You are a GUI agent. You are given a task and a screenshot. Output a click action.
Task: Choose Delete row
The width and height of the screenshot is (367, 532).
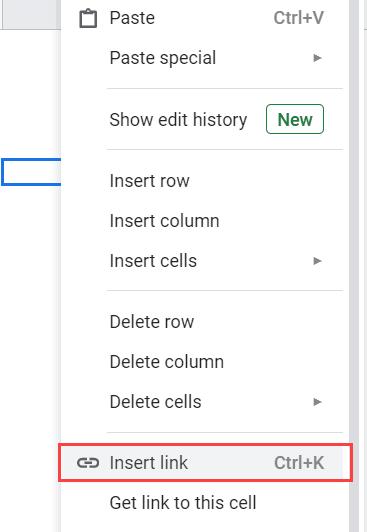[205, 322]
